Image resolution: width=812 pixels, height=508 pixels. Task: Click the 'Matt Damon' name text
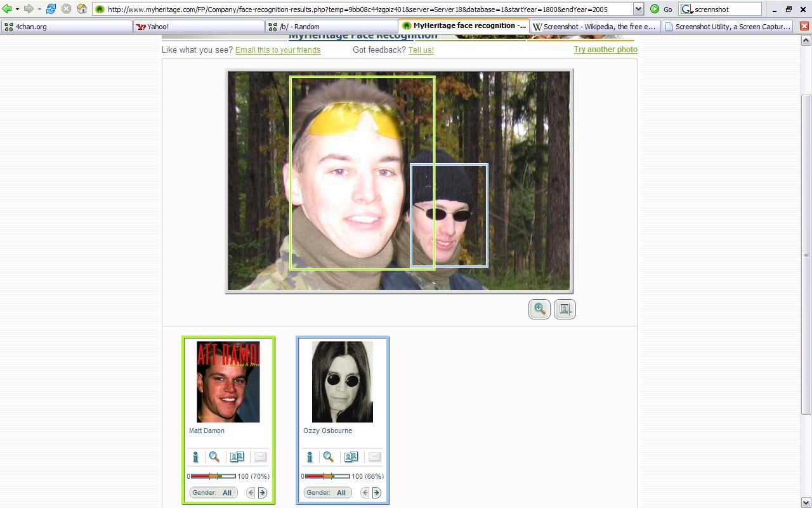coord(207,431)
